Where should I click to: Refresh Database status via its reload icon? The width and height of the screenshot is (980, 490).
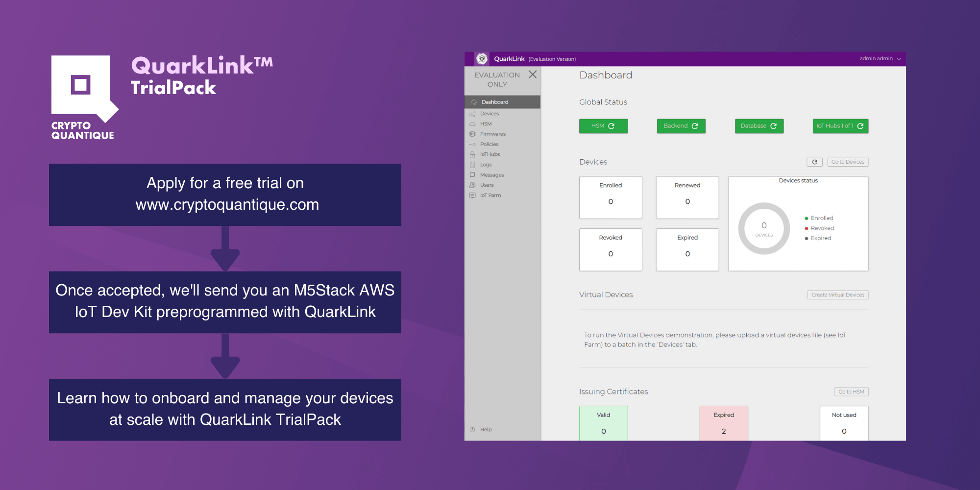tap(773, 126)
